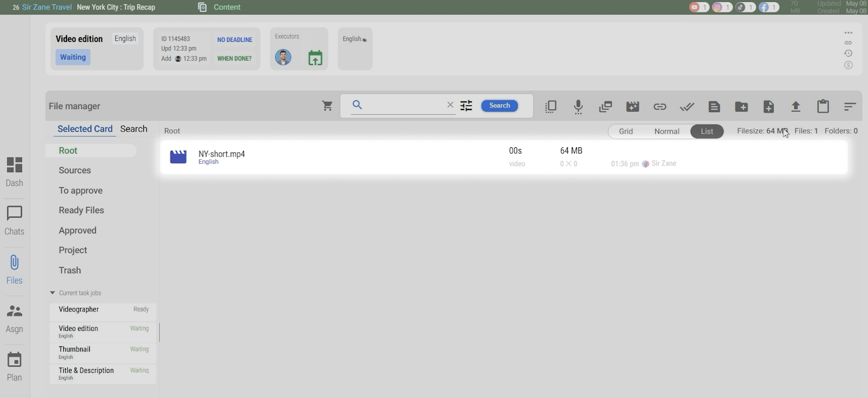Image resolution: width=868 pixels, height=398 pixels.
Task: Switch to the Search tab
Action: tap(134, 129)
